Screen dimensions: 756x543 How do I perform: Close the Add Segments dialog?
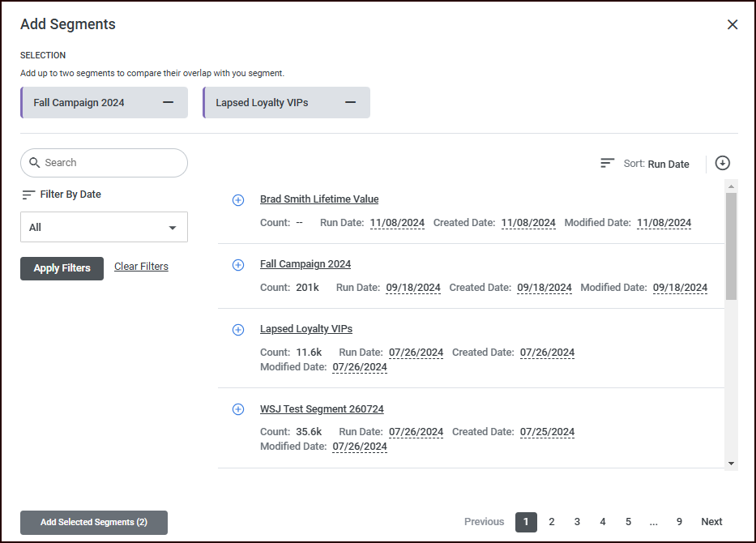(x=733, y=25)
